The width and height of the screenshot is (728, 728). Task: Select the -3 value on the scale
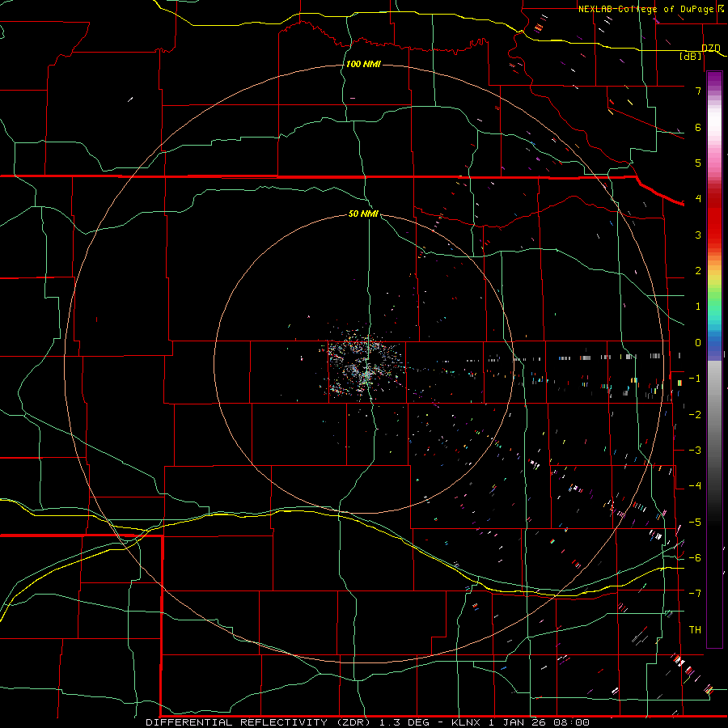tap(695, 451)
